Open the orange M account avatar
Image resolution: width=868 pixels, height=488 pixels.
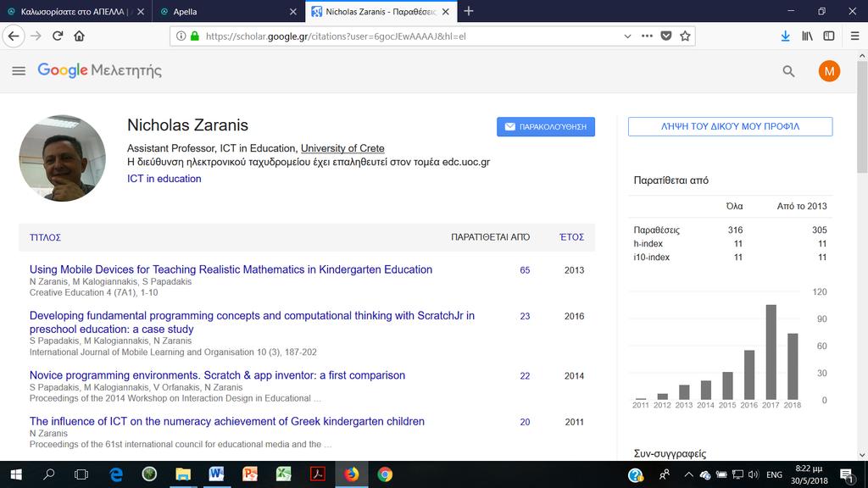[x=829, y=71]
